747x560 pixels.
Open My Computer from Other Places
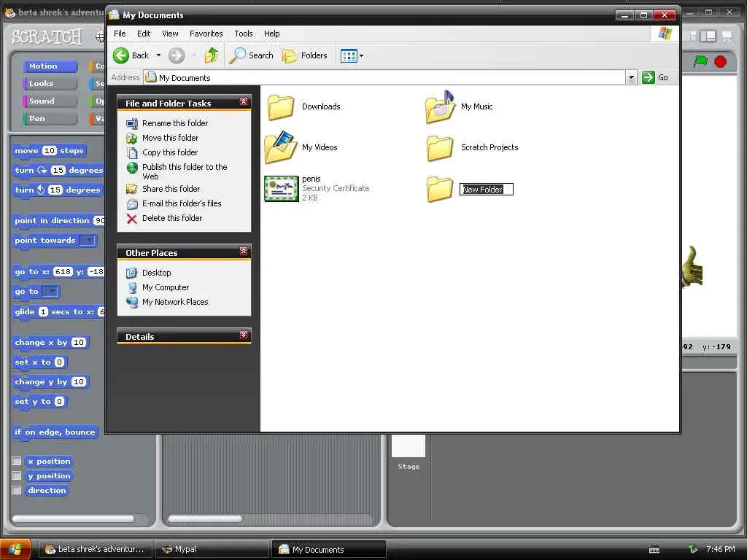coord(166,287)
